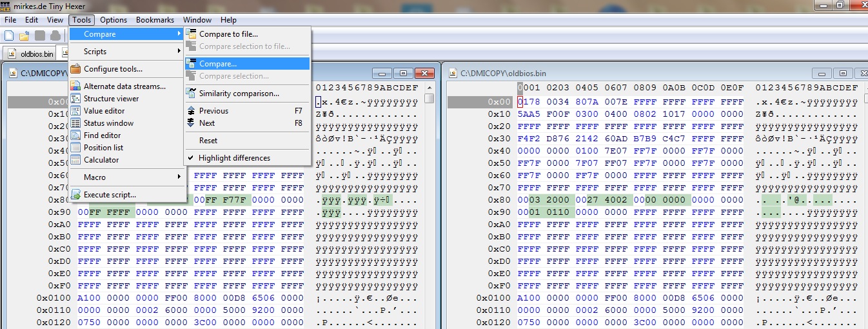Click bytes A100 at 0x0100 in right window

pos(528,298)
